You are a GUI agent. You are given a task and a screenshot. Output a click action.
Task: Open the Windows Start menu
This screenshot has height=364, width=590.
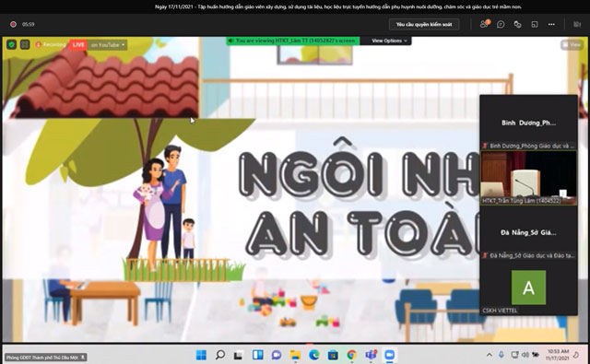click(201, 355)
